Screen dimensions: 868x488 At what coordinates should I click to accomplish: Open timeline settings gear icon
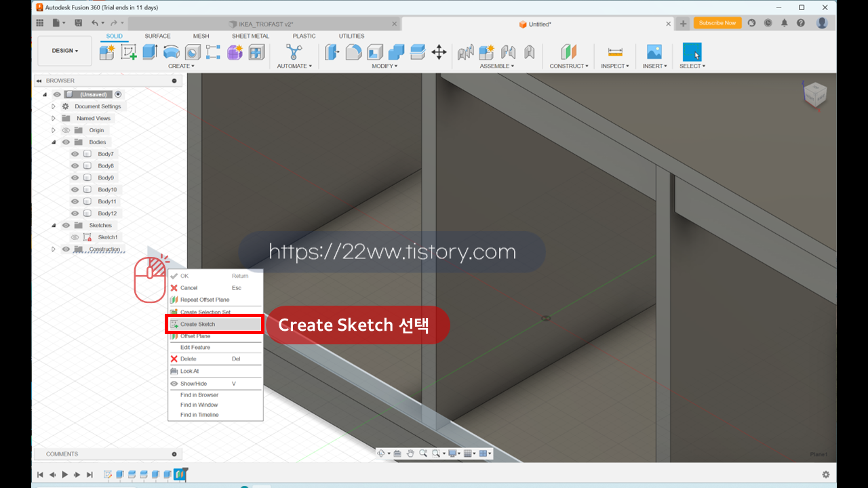825,474
